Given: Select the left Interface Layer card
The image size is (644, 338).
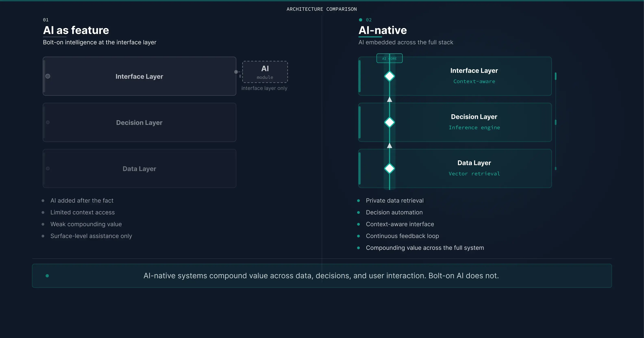Looking at the screenshot, I should pyautogui.click(x=139, y=76).
